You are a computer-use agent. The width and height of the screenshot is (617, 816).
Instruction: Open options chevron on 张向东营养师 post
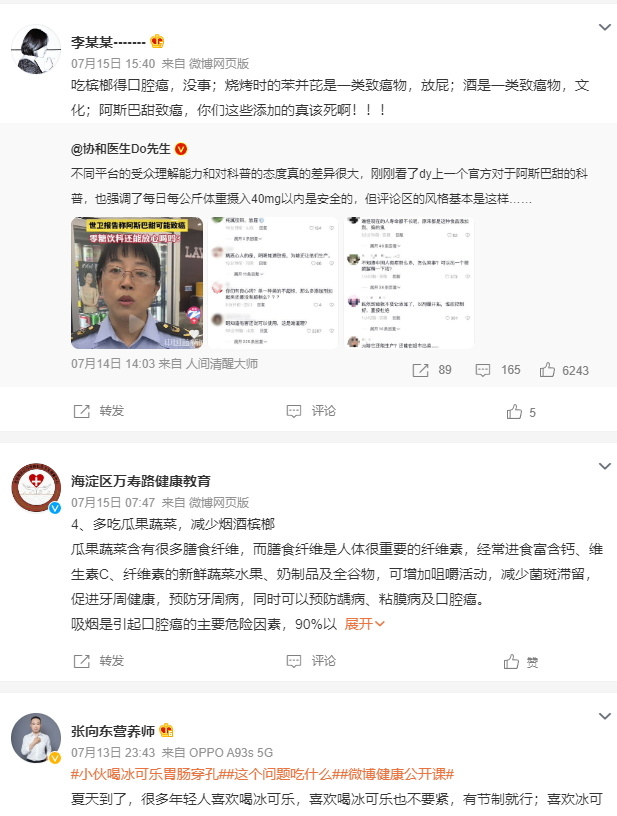point(605,716)
